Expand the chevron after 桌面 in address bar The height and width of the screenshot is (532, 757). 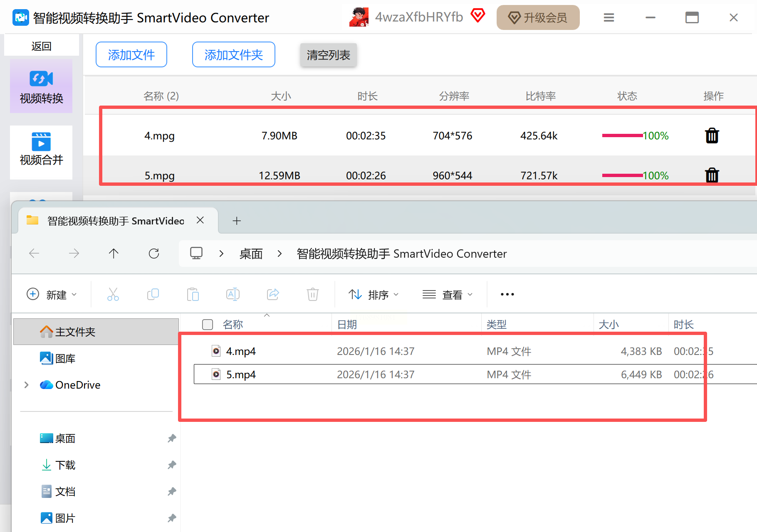coord(280,254)
